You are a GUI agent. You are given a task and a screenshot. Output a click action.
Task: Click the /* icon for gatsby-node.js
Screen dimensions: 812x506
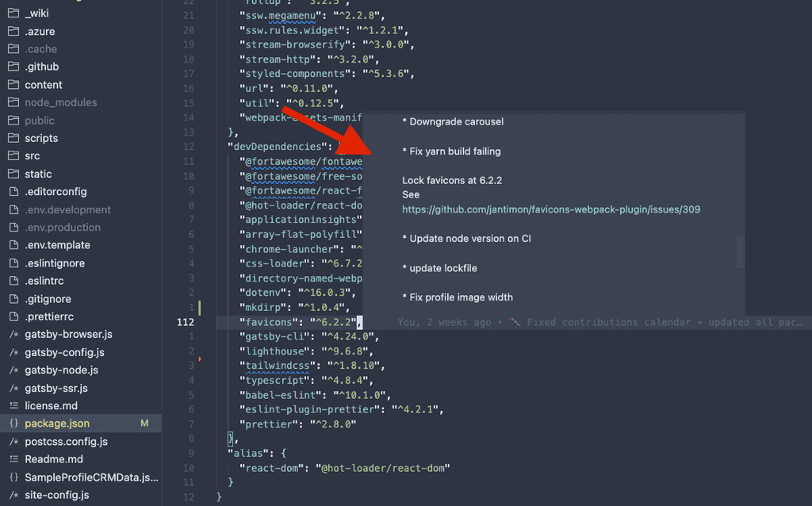(13, 370)
